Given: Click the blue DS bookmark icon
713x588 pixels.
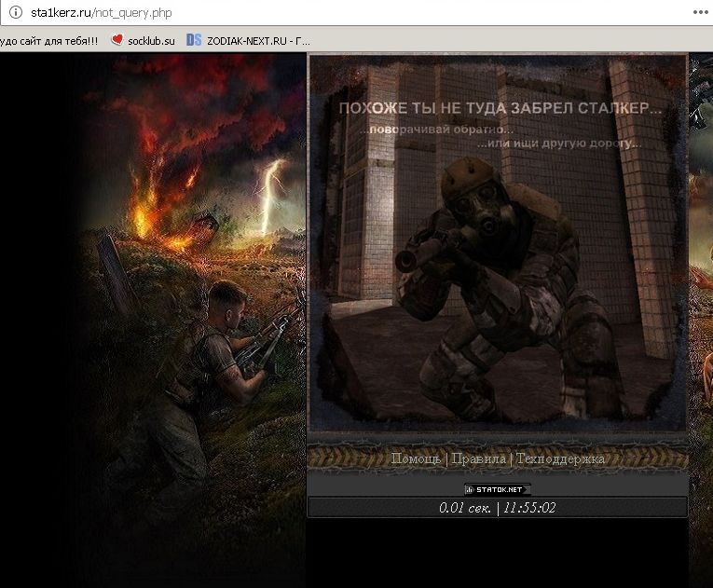Looking at the screenshot, I should [x=194, y=40].
